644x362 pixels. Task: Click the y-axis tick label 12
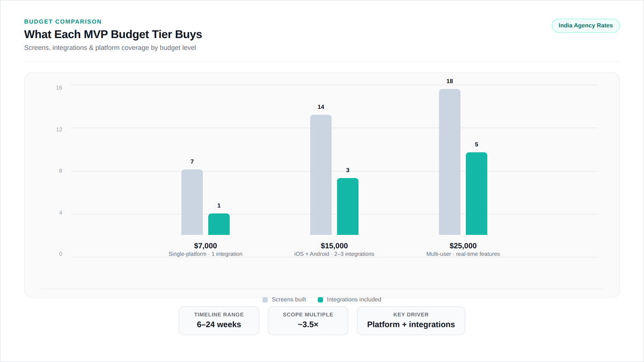(59, 129)
